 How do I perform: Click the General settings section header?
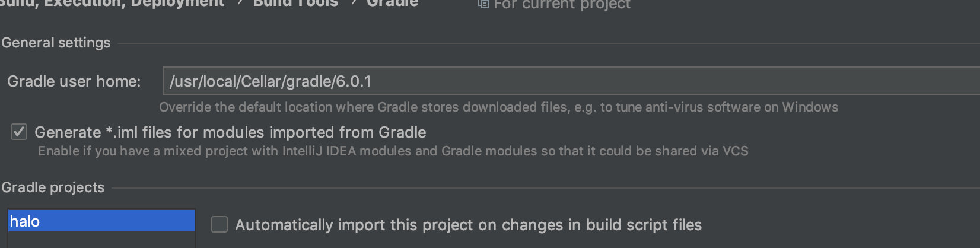[x=56, y=43]
